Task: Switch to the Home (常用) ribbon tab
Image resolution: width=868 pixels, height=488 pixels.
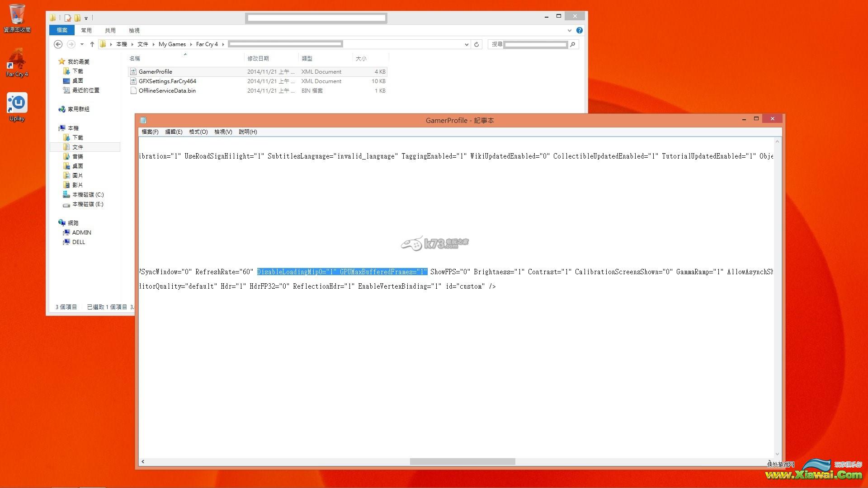Action: click(x=86, y=30)
